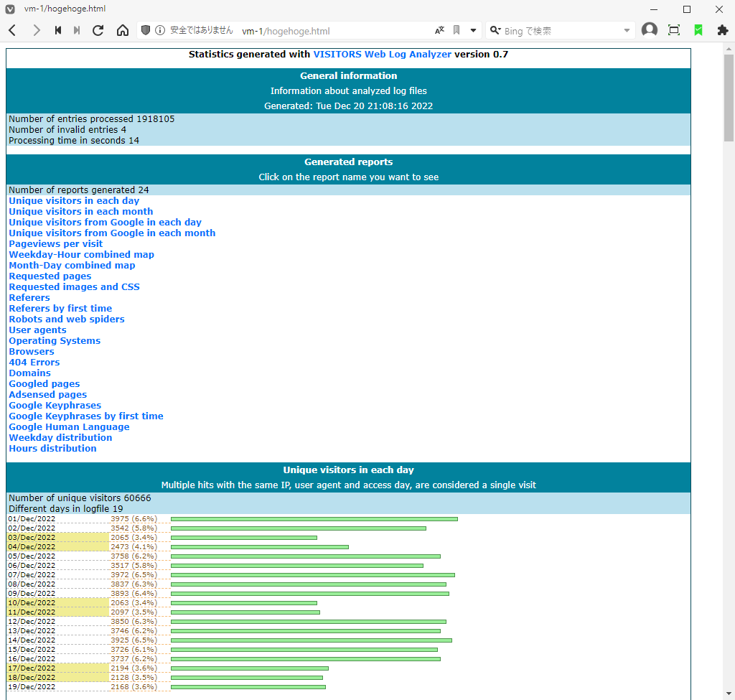The width and height of the screenshot is (735, 700).
Task: Click the 19/Dec/2022 date entry
Action: tap(32, 687)
